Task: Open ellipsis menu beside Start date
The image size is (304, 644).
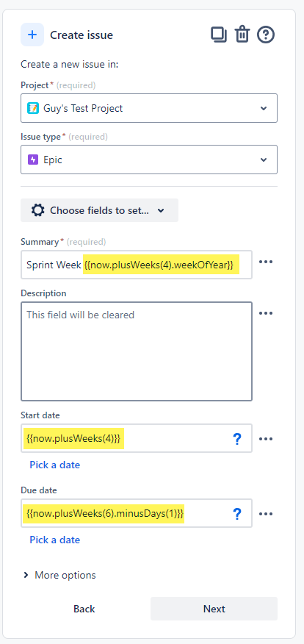Action: pos(266,439)
